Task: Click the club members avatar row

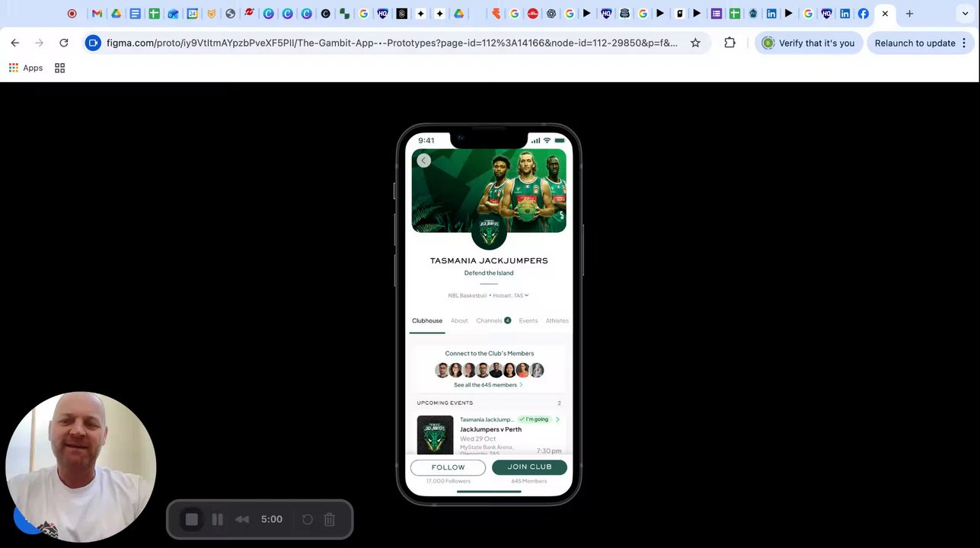Action: click(489, 371)
